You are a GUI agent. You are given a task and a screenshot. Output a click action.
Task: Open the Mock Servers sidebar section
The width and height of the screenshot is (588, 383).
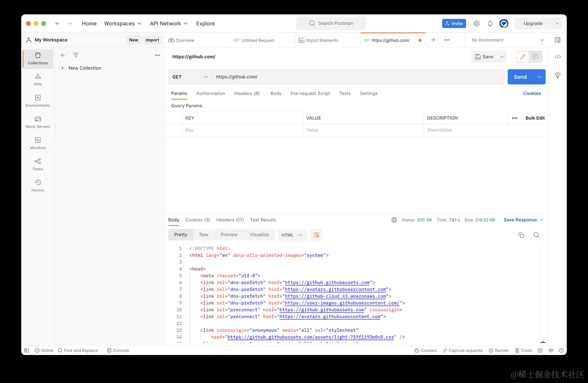(x=38, y=122)
